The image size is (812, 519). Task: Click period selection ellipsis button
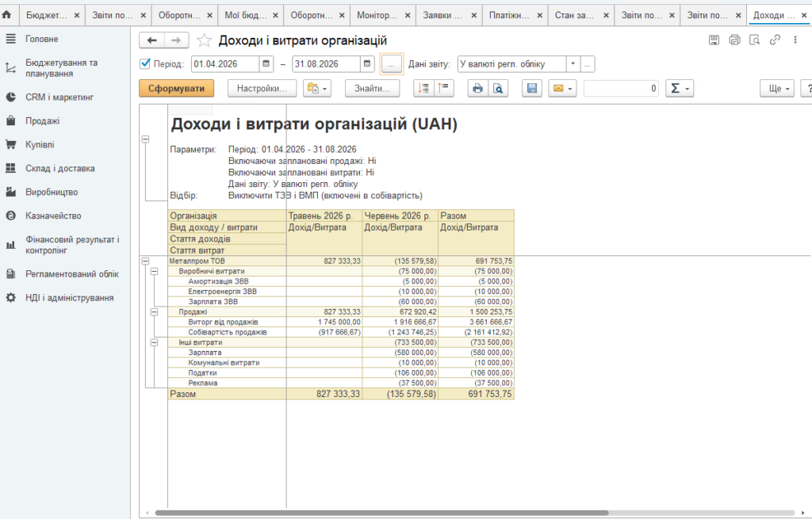(392, 64)
